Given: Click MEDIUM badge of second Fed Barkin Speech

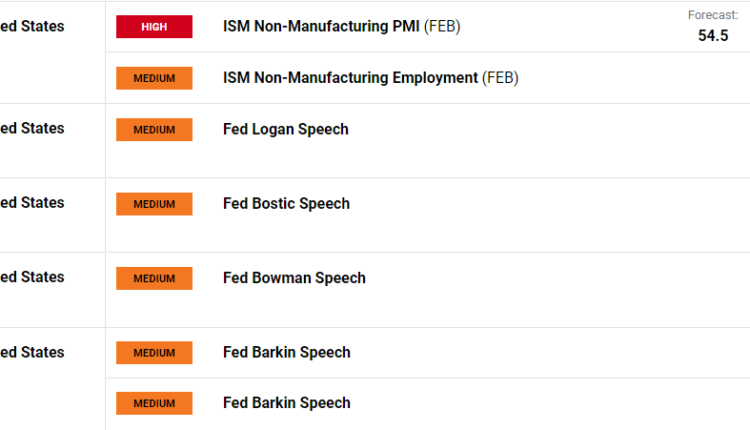Looking at the screenshot, I should tap(154, 403).
